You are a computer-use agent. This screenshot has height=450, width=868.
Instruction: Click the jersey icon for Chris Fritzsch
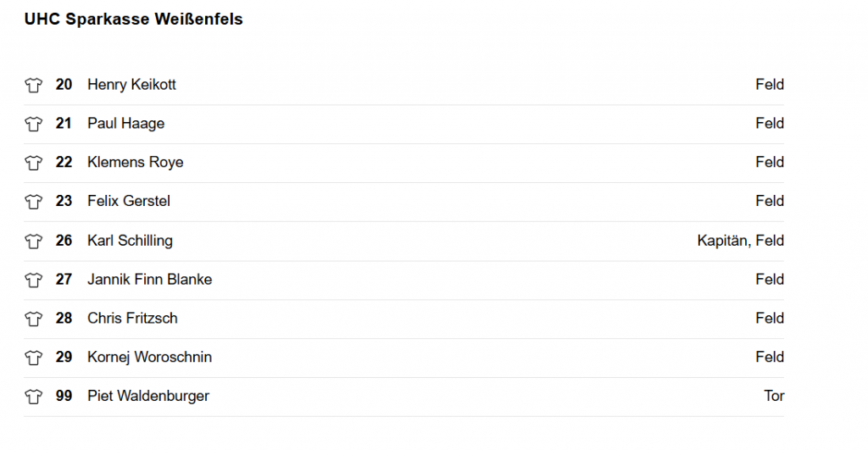pos(33,319)
